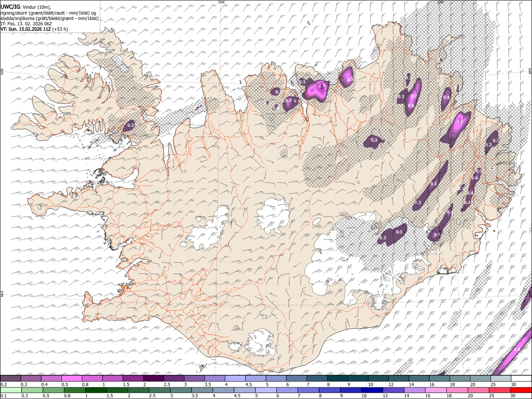Select the light lavender swatch labeled 4, upper row
Screen dimensions: 532x399
235,378
